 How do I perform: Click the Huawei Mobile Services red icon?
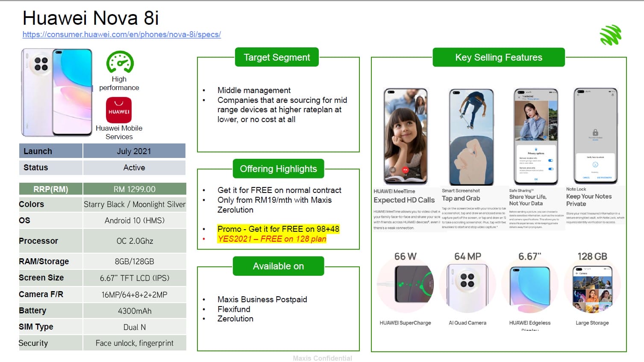(119, 110)
